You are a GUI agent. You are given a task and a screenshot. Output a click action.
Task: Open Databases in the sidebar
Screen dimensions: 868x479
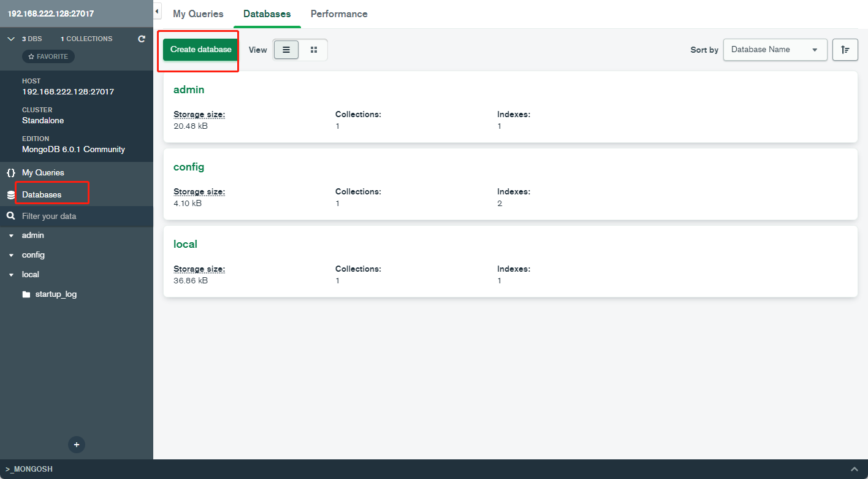tap(42, 195)
